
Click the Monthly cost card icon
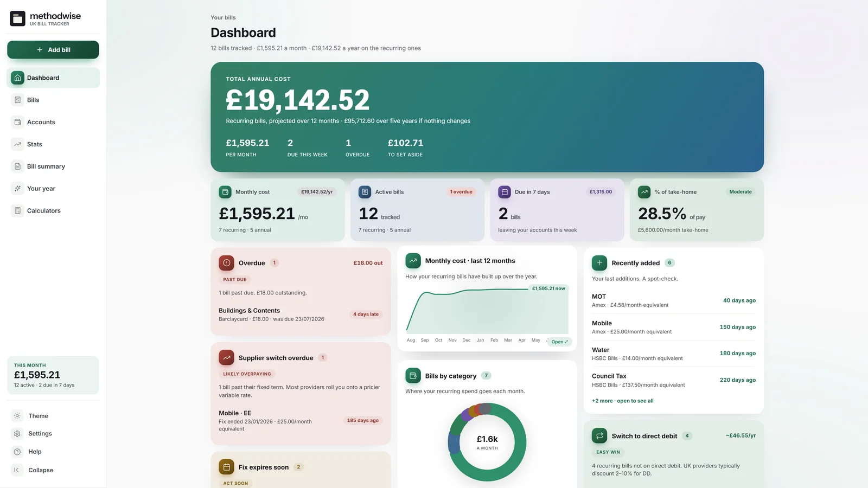pos(225,192)
